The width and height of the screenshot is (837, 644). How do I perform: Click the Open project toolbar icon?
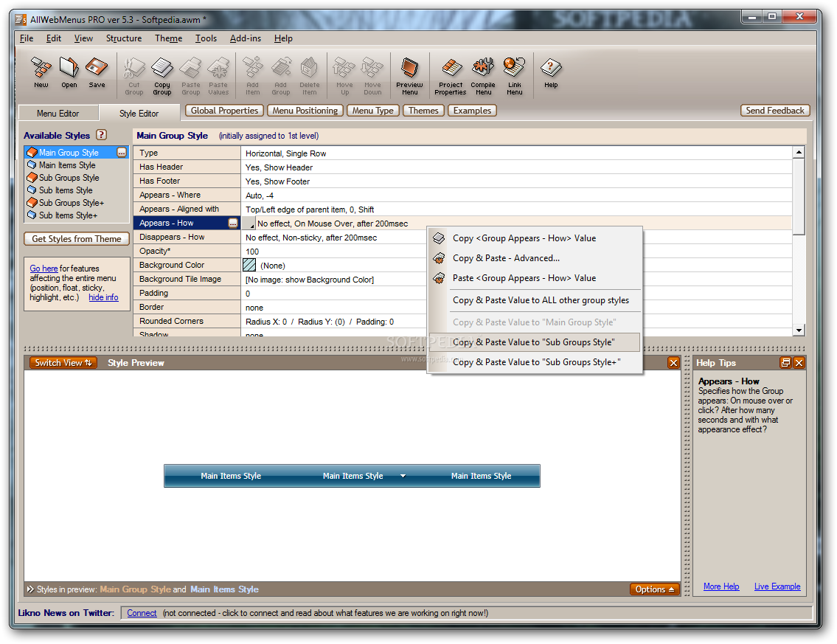69,72
